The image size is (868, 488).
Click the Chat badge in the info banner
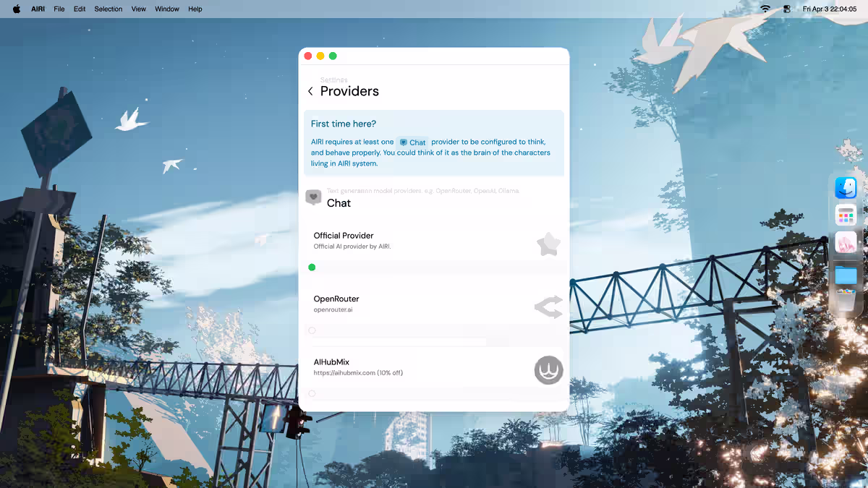click(x=413, y=142)
